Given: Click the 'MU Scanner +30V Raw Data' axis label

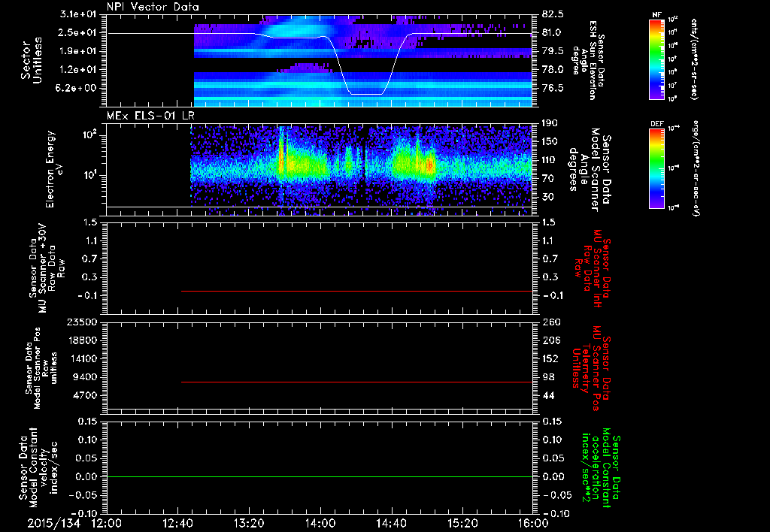Looking at the screenshot, I should (47, 268).
